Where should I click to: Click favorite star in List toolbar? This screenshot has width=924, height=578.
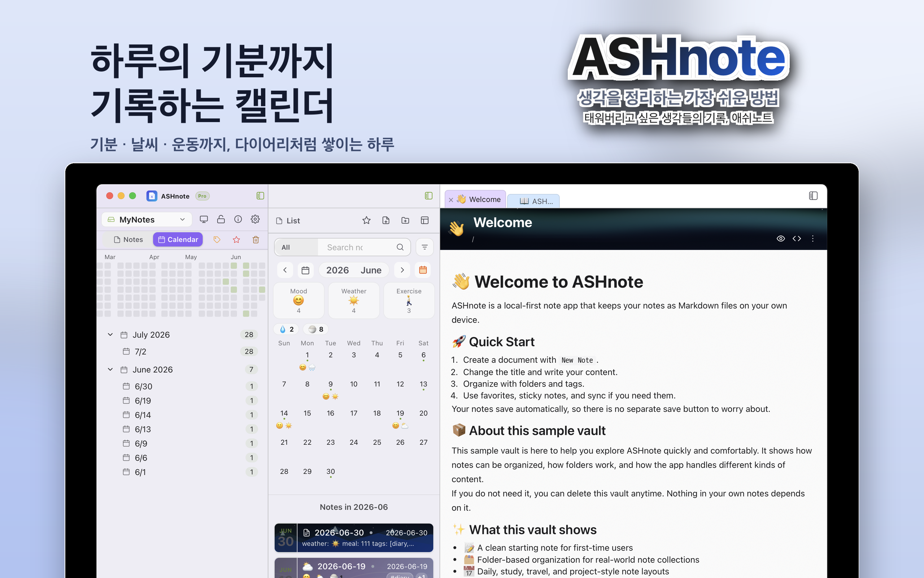tap(367, 221)
